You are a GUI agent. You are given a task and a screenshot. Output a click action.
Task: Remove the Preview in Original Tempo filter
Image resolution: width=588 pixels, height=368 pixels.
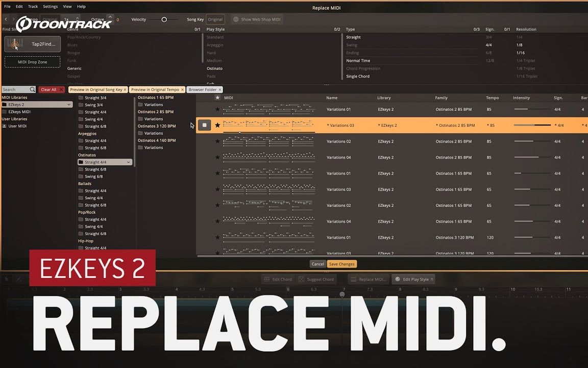pyautogui.click(x=183, y=88)
